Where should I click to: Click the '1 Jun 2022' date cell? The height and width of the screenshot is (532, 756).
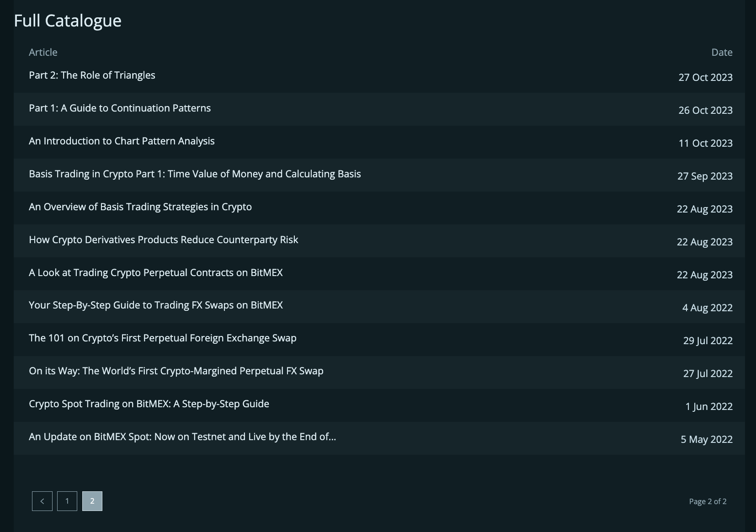point(709,406)
